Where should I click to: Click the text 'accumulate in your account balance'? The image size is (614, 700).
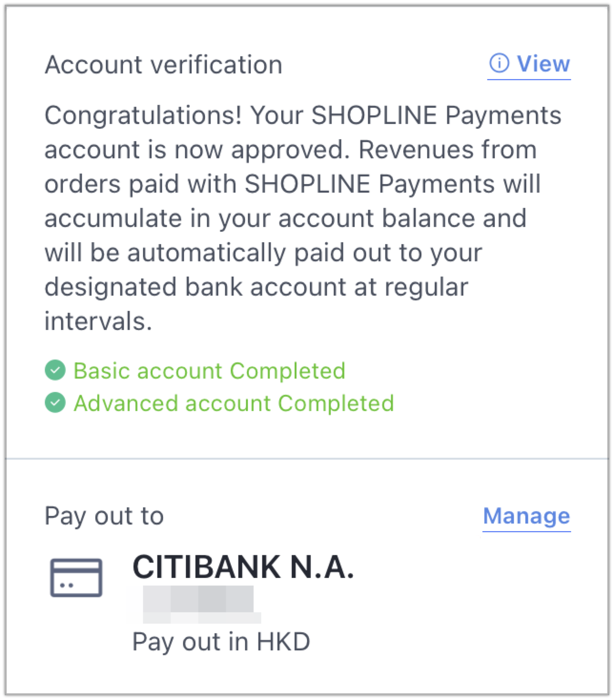[260, 219]
